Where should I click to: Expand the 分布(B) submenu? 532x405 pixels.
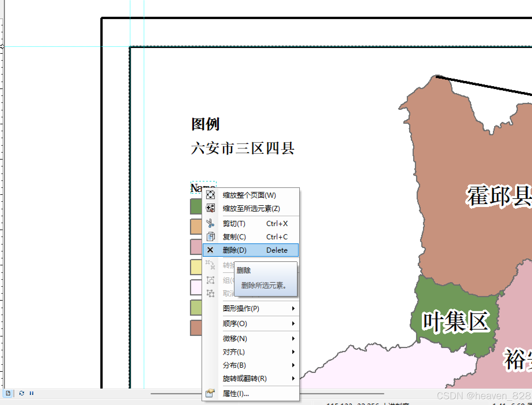(251, 365)
